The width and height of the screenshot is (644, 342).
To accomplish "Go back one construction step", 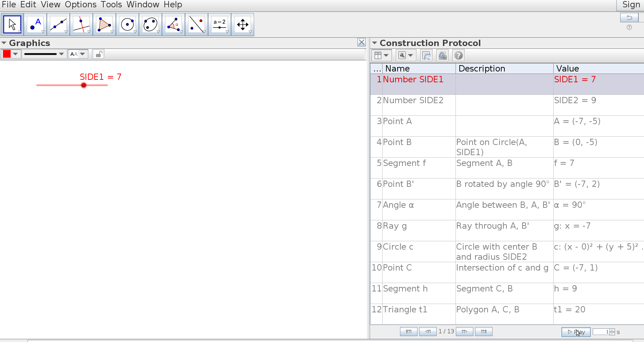I will 428,332.
